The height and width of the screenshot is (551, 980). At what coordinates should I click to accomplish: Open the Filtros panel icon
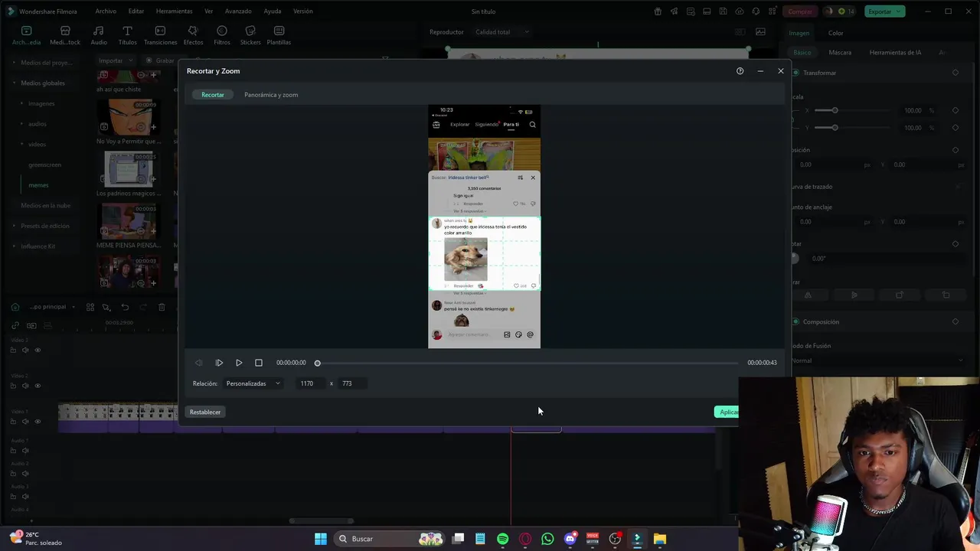222,31
